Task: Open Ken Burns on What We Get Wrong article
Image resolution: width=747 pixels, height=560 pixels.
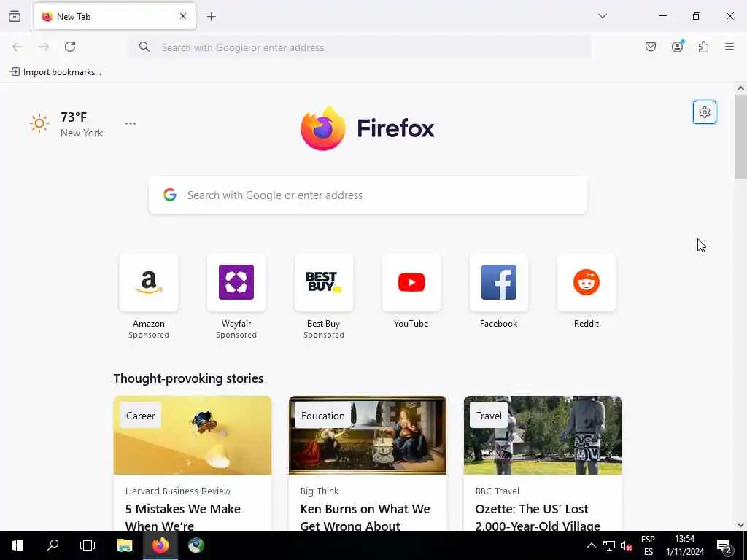Action: click(x=365, y=517)
